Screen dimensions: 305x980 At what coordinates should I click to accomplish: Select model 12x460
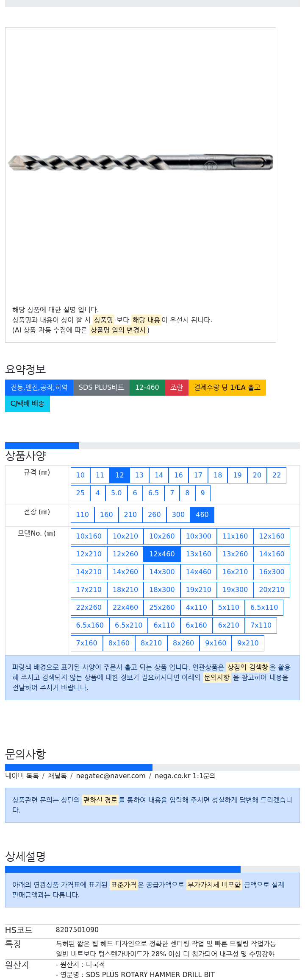click(x=162, y=554)
